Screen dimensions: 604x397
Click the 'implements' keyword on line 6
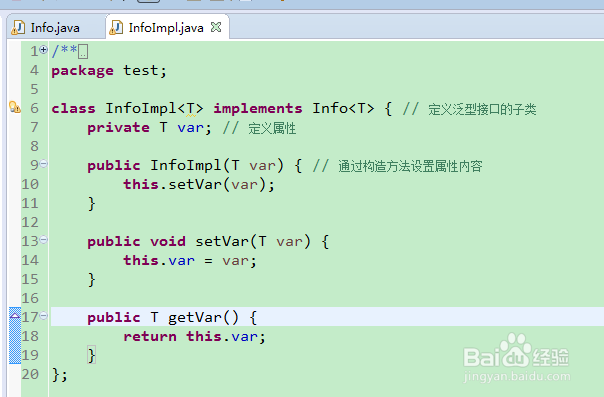[258, 109]
